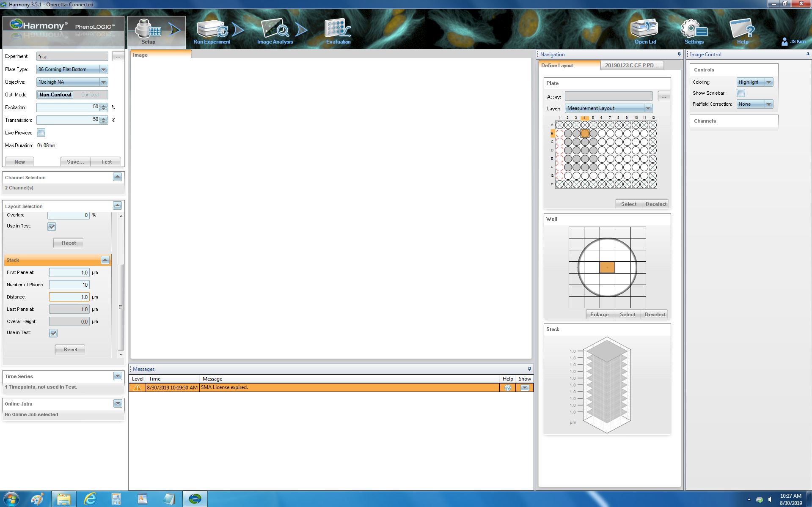Open the Flatfield Correction dropdown
The height and width of the screenshot is (507, 812).
pyautogui.click(x=769, y=104)
